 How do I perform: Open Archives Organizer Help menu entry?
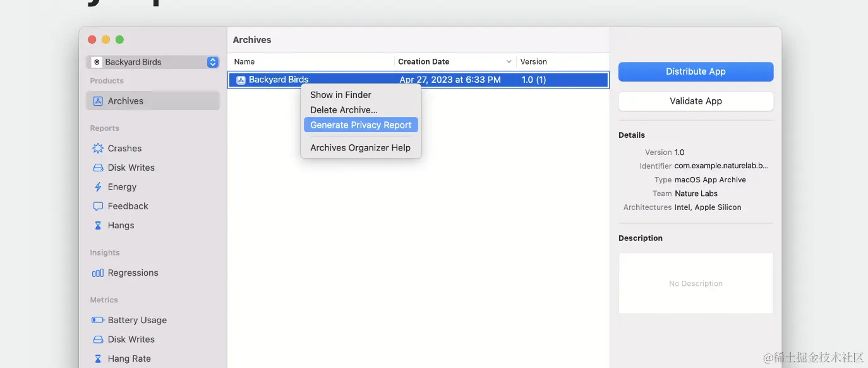pos(360,148)
